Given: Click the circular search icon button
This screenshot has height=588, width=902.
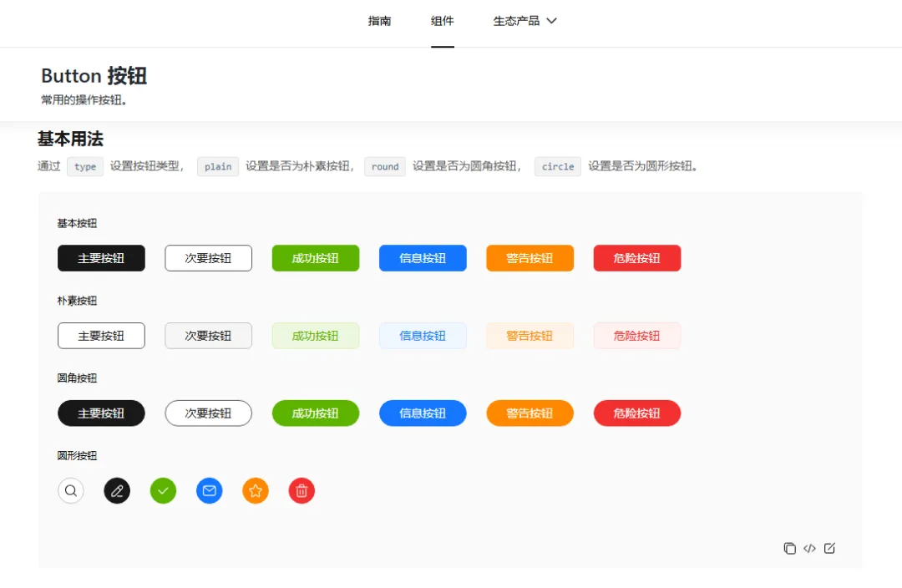Looking at the screenshot, I should [x=71, y=491].
